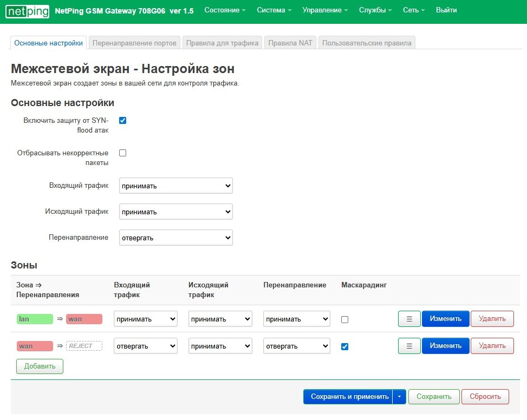This screenshot has height=420, width=527.
Task: Open the global Входящий трафик dropdown
Action: pyautogui.click(x=175, y=186)
